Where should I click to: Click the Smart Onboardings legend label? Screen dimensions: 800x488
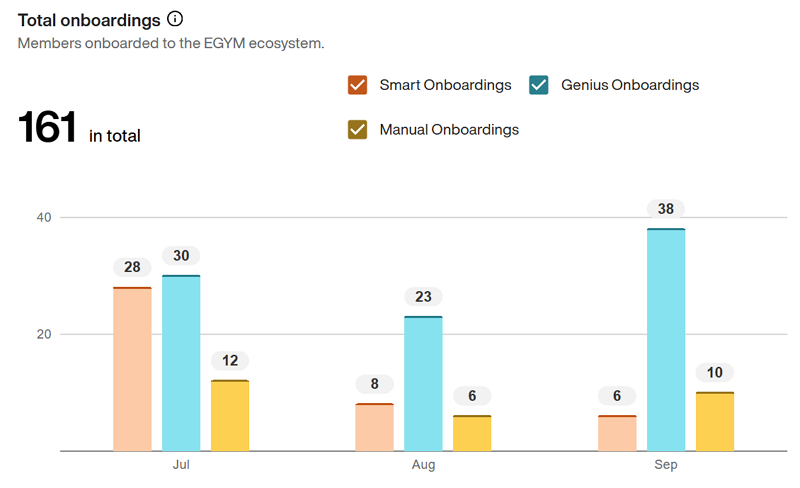(x=445, y=85)
